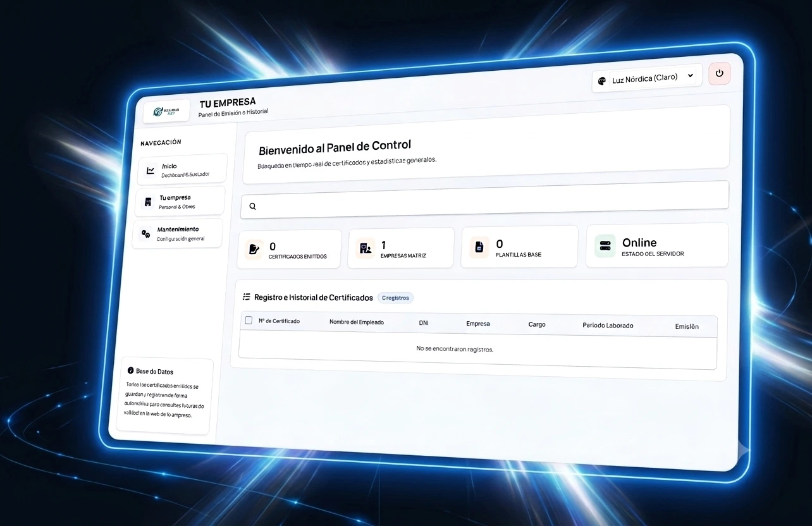Toggle the select-all checkbox in the table header
The width and height of the screenshot is (812, 526).
point(249,320)
